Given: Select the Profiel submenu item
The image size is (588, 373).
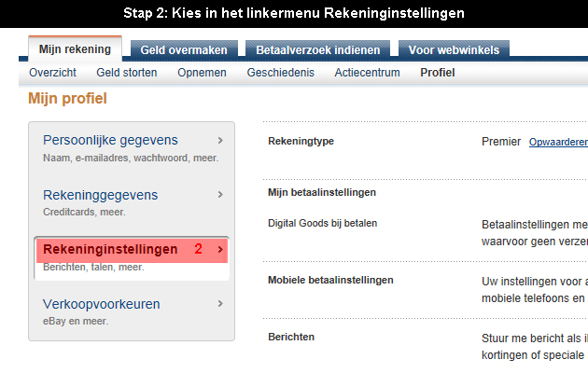Looking at the screenshot, I should click(x=437, y=73).
